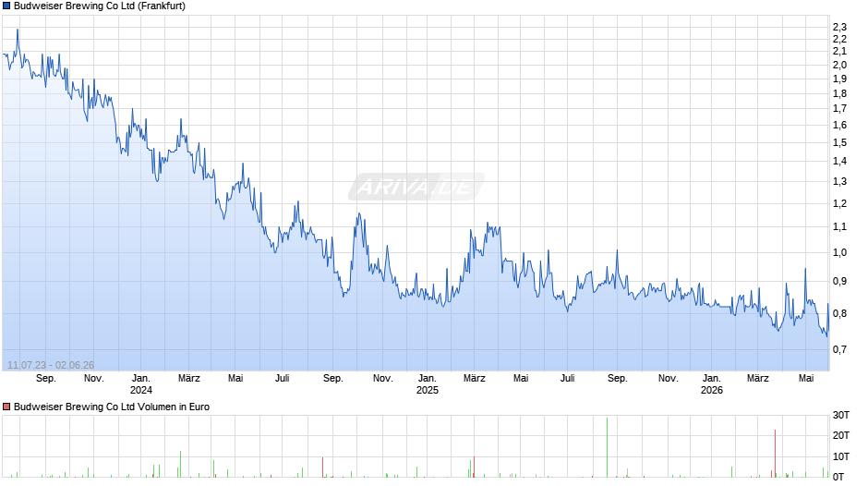The image size is (868, 486).
Task: Click the 2,3 price axis label
Action: 839,27
